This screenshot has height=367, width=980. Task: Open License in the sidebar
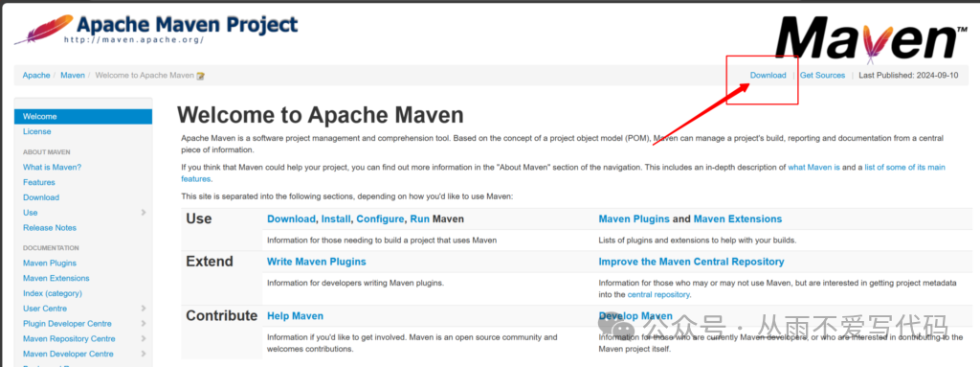(x=37, y=131)
